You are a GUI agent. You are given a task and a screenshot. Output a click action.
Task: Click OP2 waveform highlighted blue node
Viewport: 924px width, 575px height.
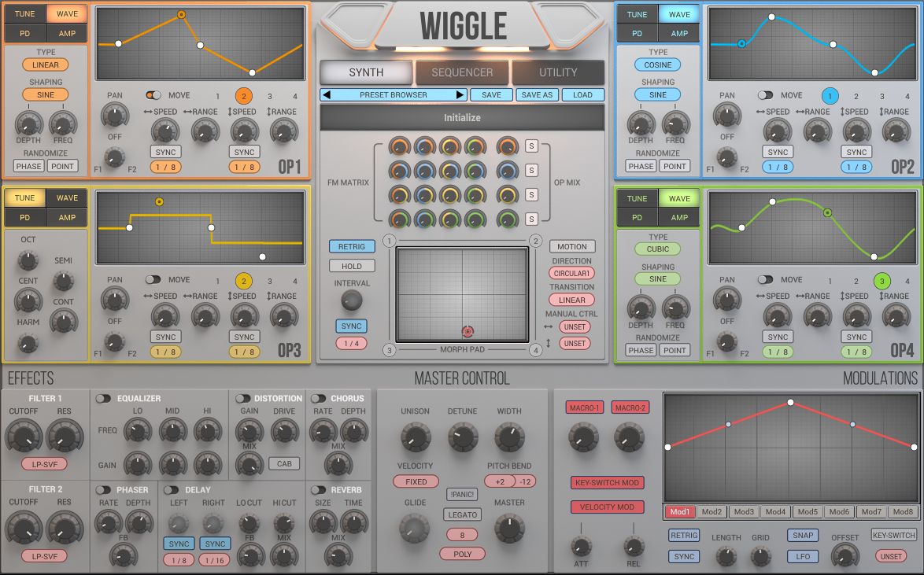tap(742, 43)
